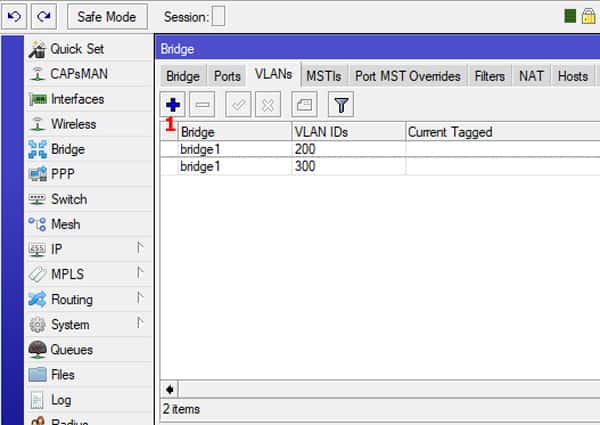Click the Undo arrow button

(14, 16)
